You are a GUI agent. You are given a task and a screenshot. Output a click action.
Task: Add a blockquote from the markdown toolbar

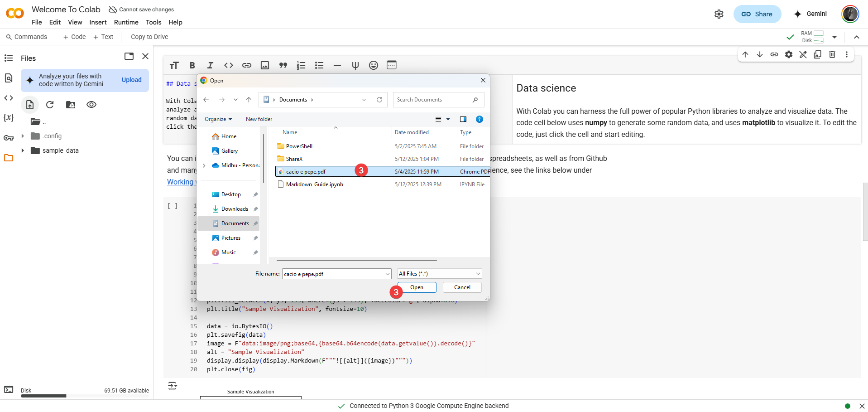[283, 65]
